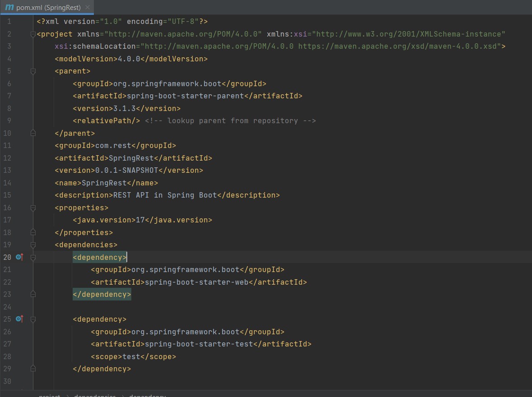Click the maven-4.0.0.xsd URL on line 3
The width and height of the screenshot is (532, 397).
tap(398, 46)
